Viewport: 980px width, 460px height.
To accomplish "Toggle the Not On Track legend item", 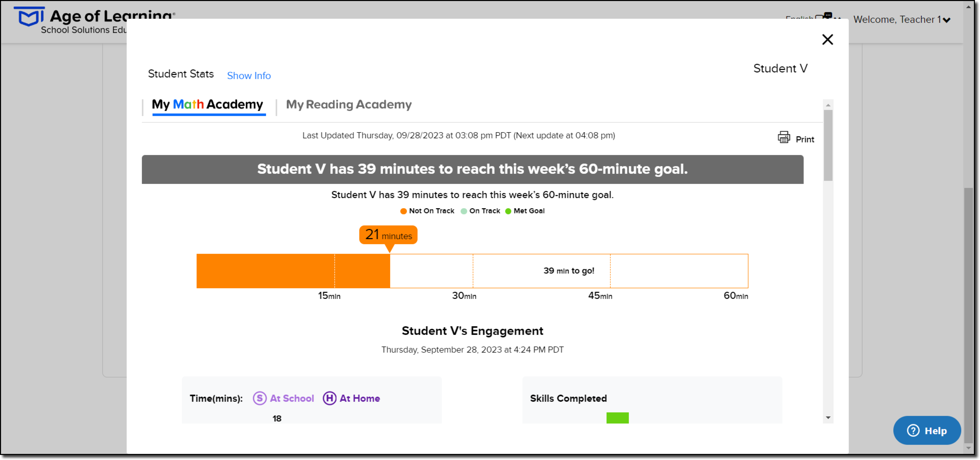I will click(427, 211).
